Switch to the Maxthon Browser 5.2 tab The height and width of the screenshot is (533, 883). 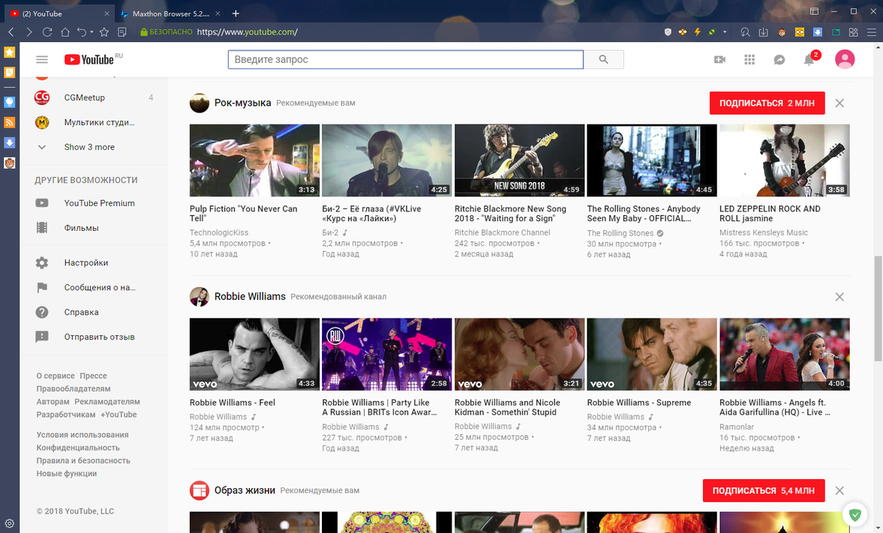tap(171, 14)
